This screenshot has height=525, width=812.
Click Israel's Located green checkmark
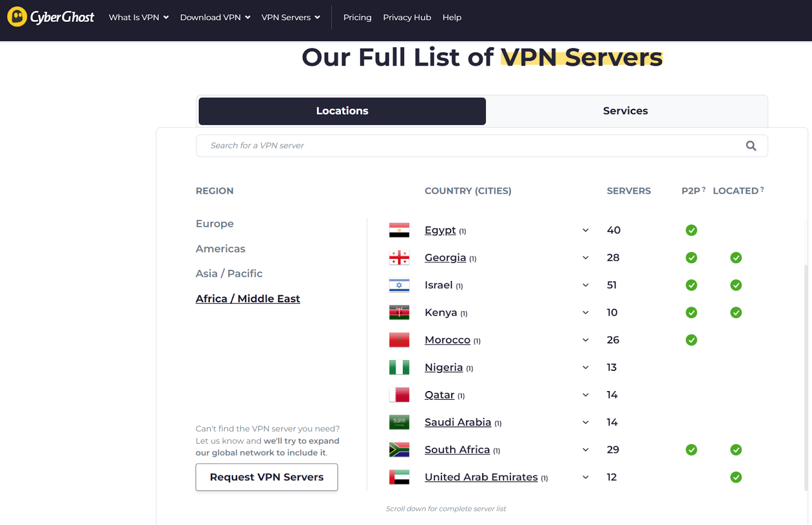[736, 285]
